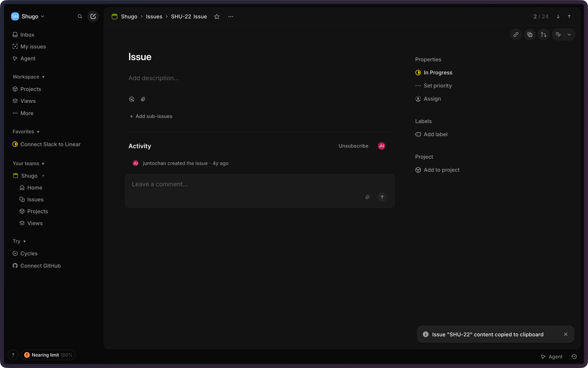Attach a file to comment
This screenshot has width=588, height=368.
[x=367, y=197]
